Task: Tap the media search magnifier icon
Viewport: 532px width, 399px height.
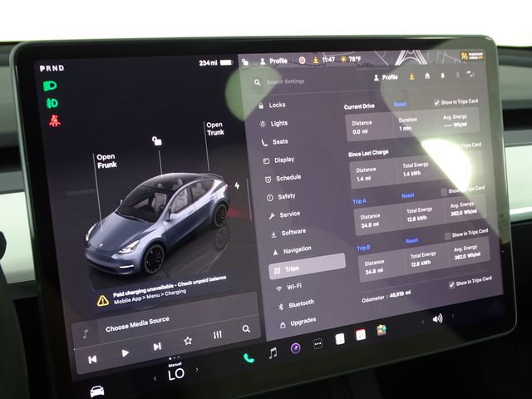Action: pyautogui.click(x=246, y=328)
